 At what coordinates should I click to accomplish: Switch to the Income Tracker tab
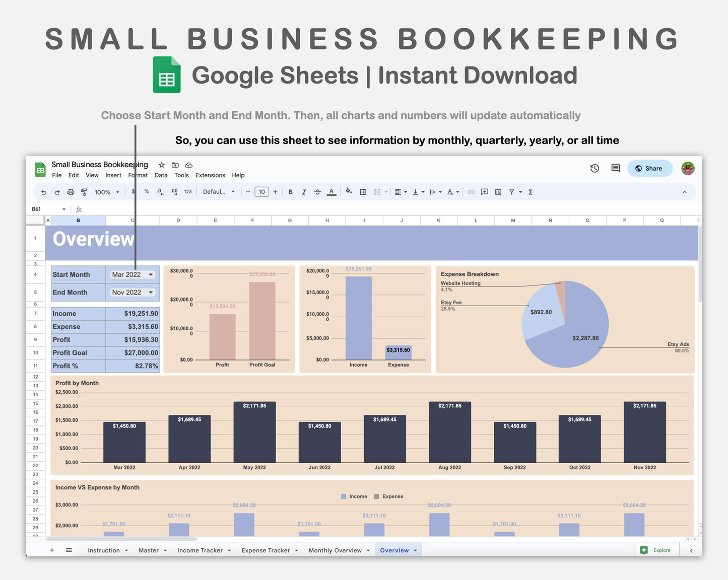200,550
